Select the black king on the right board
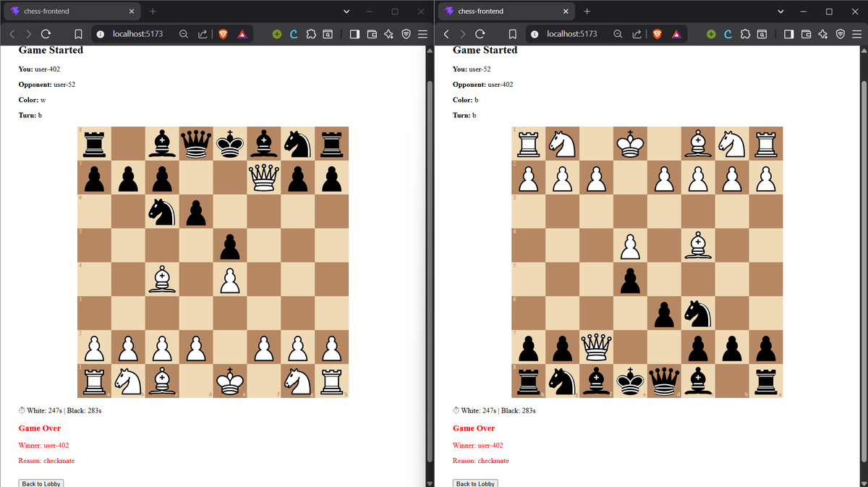Screen dimensions: 868x487 click(630, 381)
